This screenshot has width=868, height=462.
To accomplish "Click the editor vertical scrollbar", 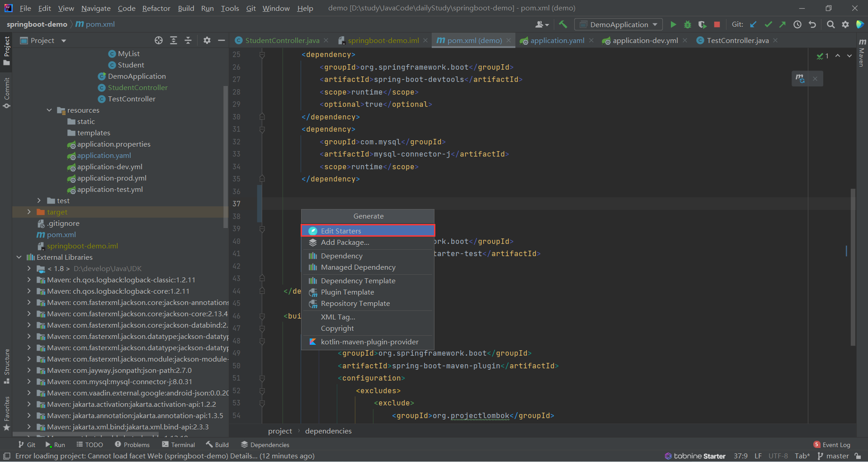I will (x=853, y=267).
